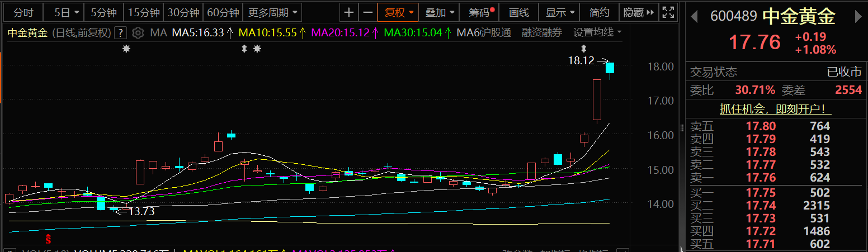
Task: Click the red S marker below chart
Action: click(49, 240)
